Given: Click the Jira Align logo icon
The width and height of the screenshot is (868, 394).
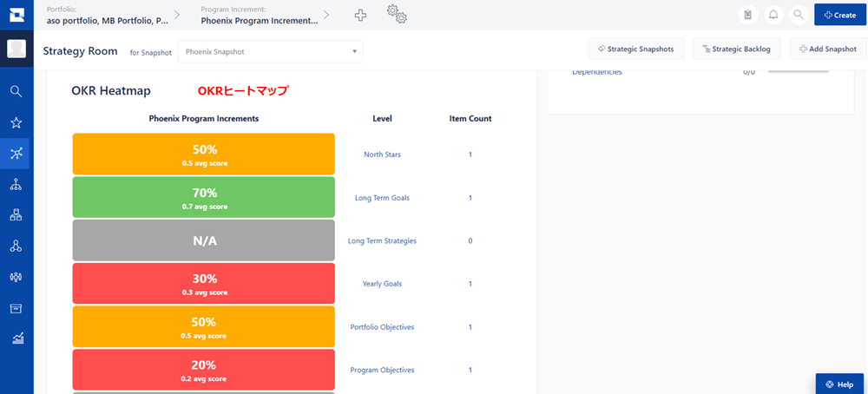Looking at the screenshot, I should tap(16, 15).
